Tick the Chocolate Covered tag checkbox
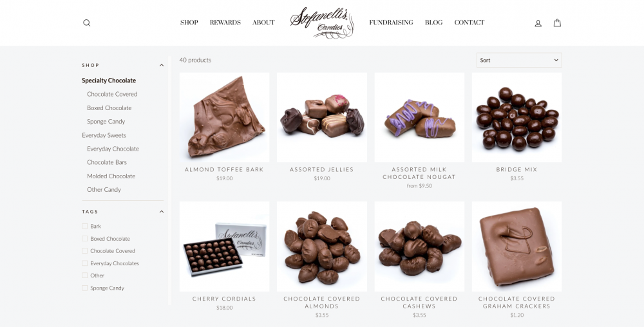 [84, 250]
